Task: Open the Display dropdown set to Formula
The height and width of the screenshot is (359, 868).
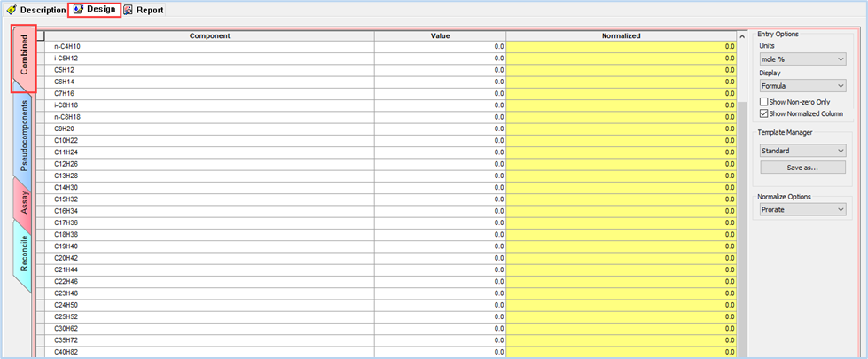Action: click(802, 86)
